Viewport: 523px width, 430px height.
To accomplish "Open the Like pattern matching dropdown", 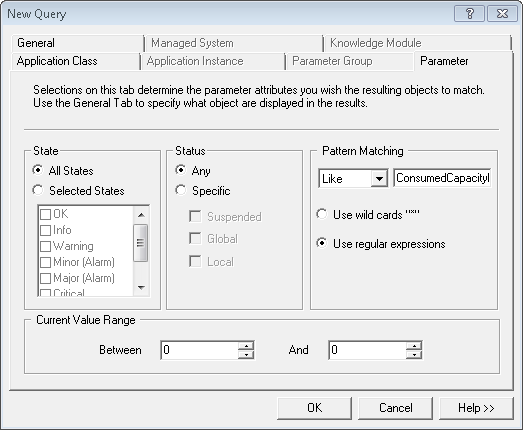I will click(380, 178).
